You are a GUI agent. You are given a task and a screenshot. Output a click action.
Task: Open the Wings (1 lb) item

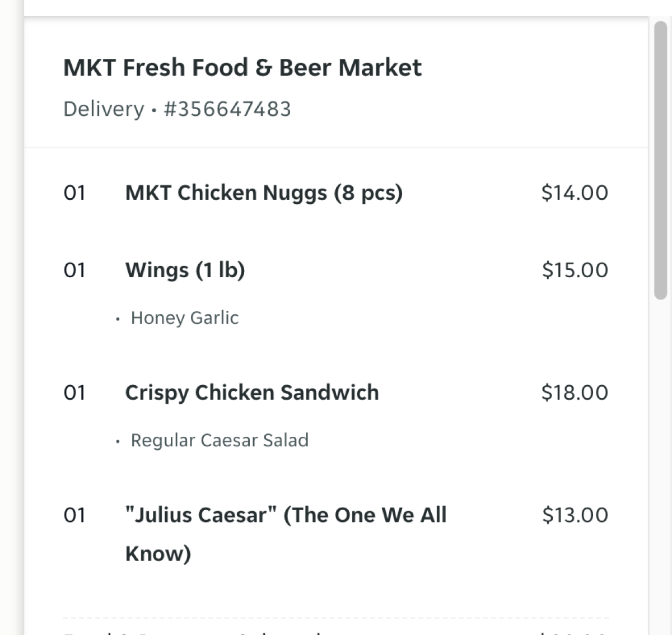185,270
